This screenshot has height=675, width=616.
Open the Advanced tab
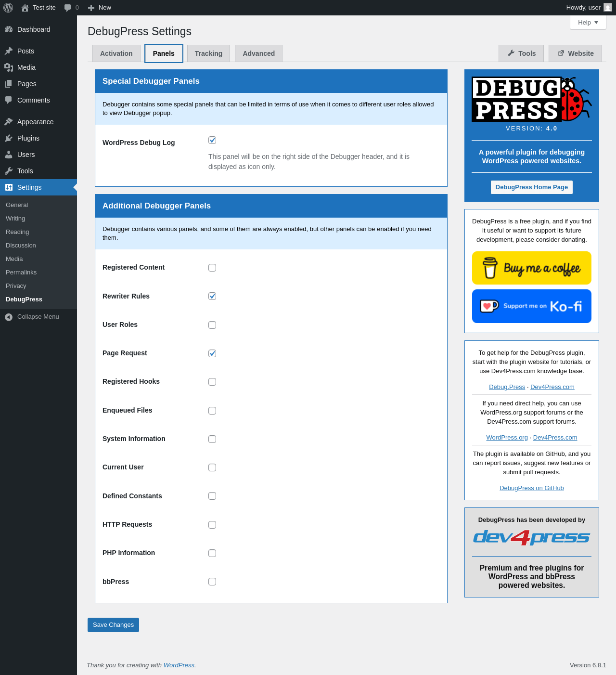(x=259, y=53)
